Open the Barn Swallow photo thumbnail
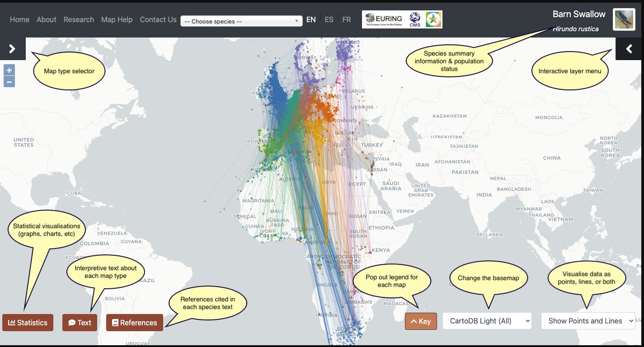 624,19
